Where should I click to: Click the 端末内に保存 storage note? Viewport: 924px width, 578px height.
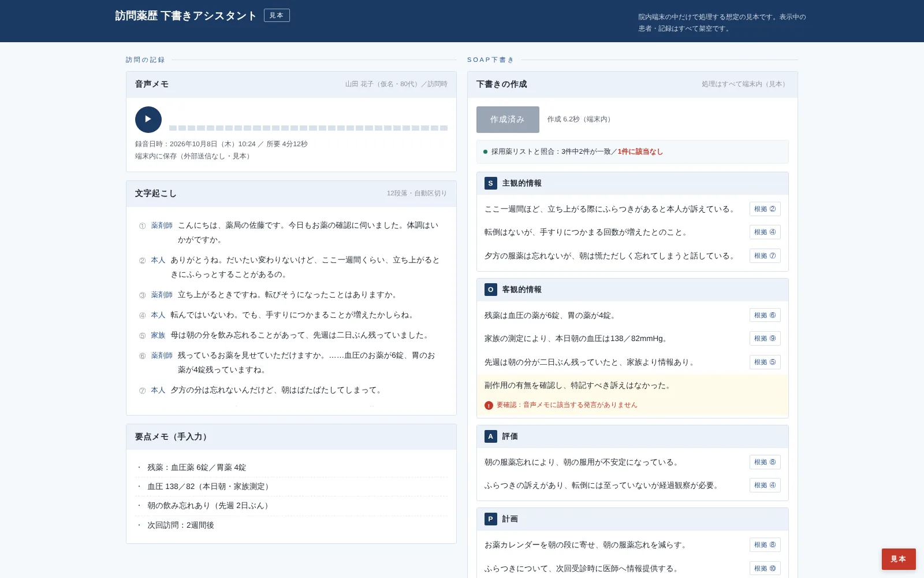pyautogui.click(x=194, y=156)
